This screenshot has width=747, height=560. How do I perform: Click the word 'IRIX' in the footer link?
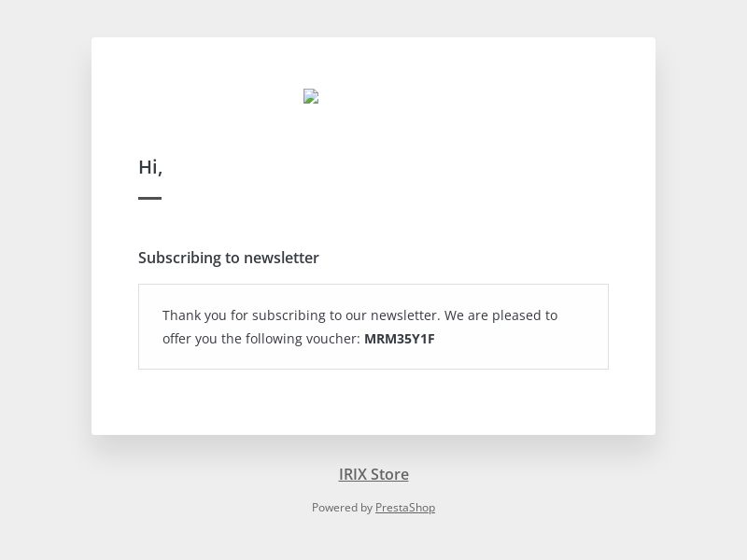pos(353,474)
